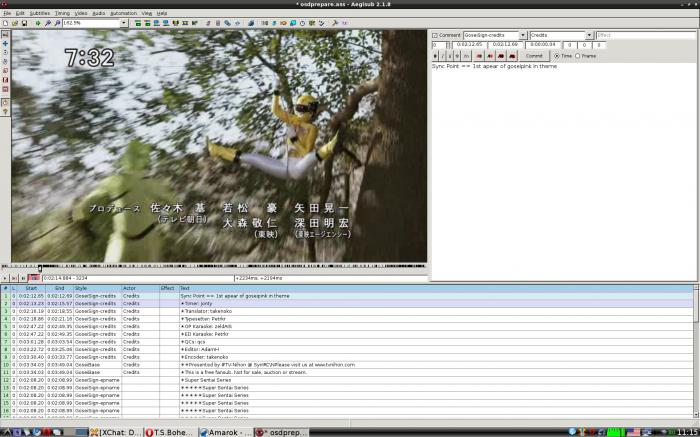Viewport: 700px width, 437px height.
Task: Toggle realtime video update on the video sidebar
Action: coord(5,102)
